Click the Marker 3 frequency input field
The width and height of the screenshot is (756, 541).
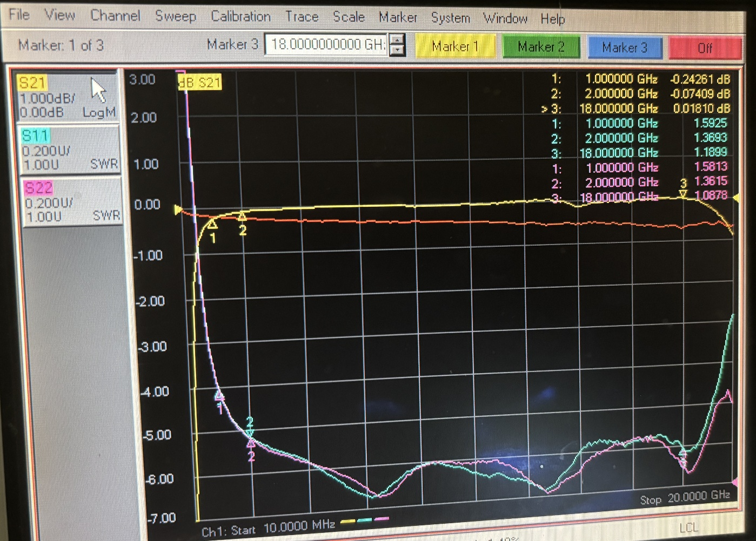click(x=326, y=45)
